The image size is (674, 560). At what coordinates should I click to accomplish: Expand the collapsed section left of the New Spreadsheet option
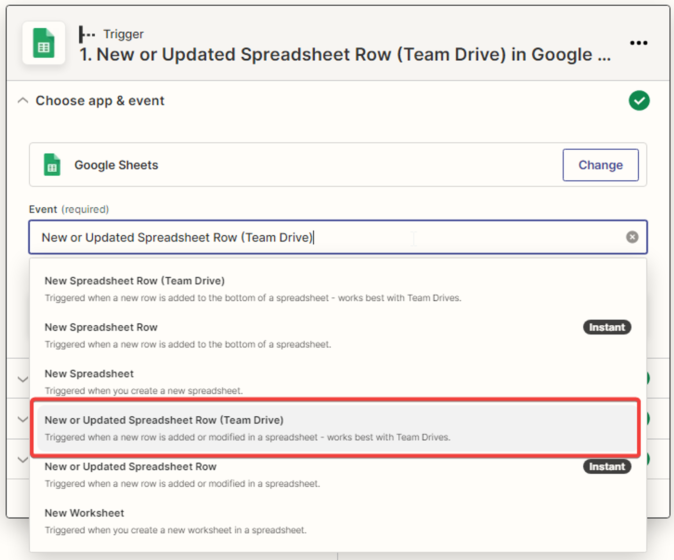click(x=23, y=379)
